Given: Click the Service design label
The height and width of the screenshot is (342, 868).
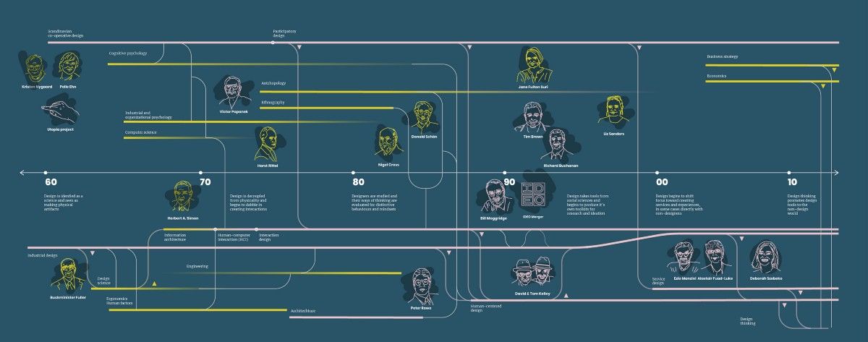Looking at the screenshot, I should click(x=658, y=281).
